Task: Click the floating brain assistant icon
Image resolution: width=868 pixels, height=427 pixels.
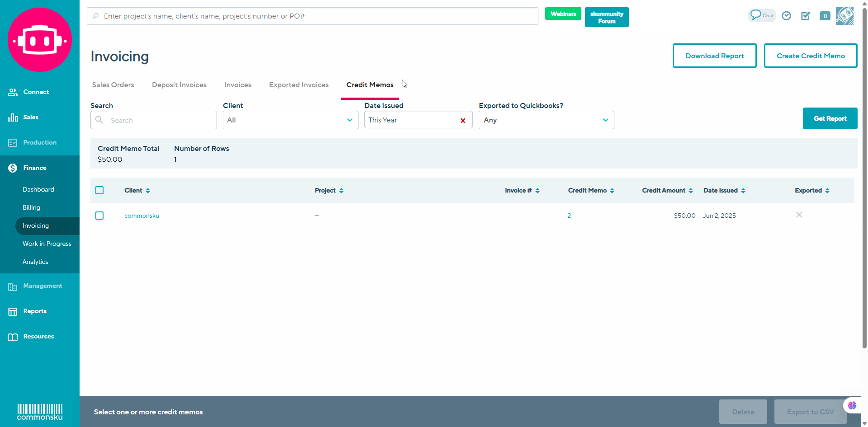Action: (852, 405)
